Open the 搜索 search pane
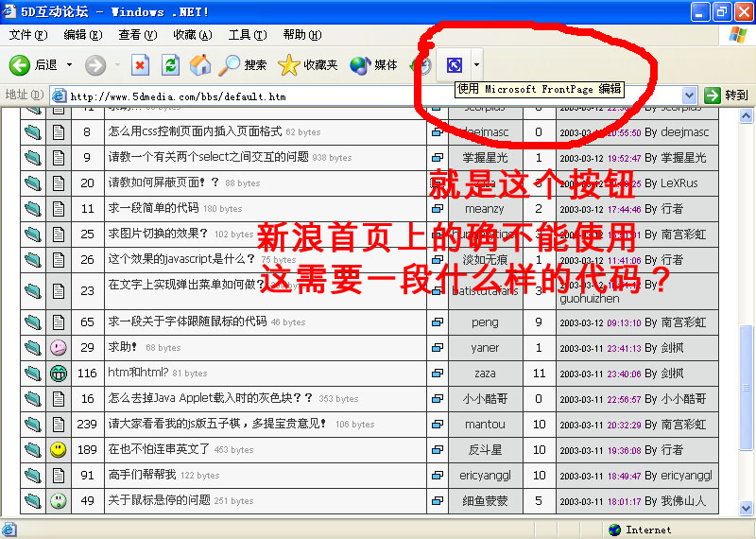Image resolution: width=756 pixels, height=539 pixels. pos(243,65)
